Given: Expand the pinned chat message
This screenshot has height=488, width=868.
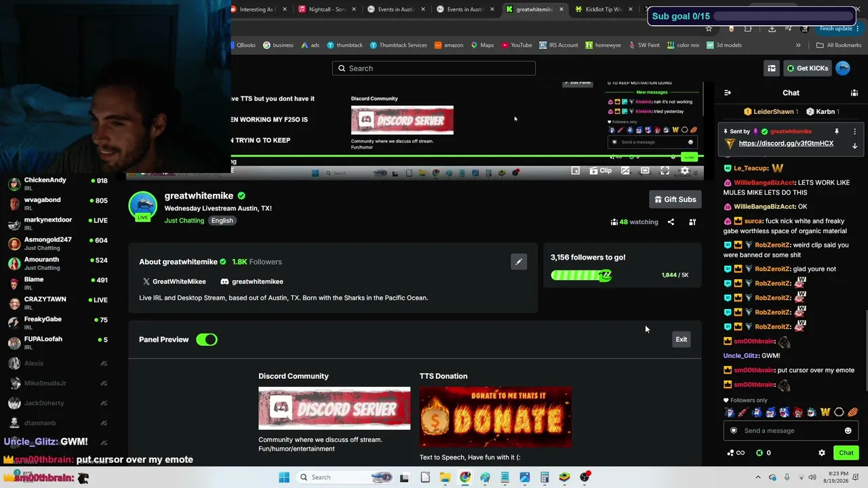Looking at the screenshot, I should click(854, 146).
